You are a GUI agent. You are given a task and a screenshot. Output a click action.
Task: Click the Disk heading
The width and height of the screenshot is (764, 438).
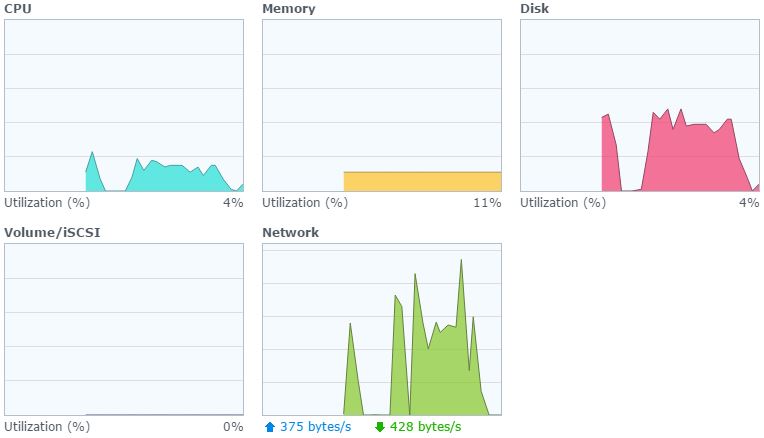point(535,9)
